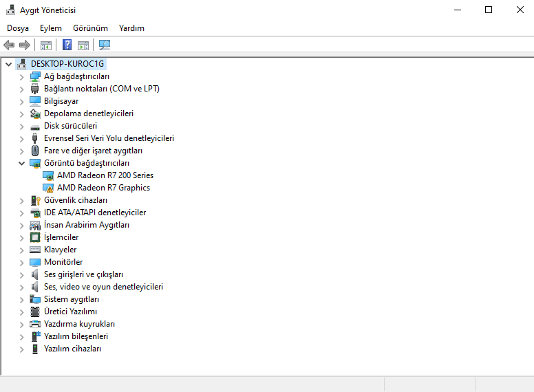Click the Bilgisayar monitor icon
The image size is (534, 392).
pos(35,101)
